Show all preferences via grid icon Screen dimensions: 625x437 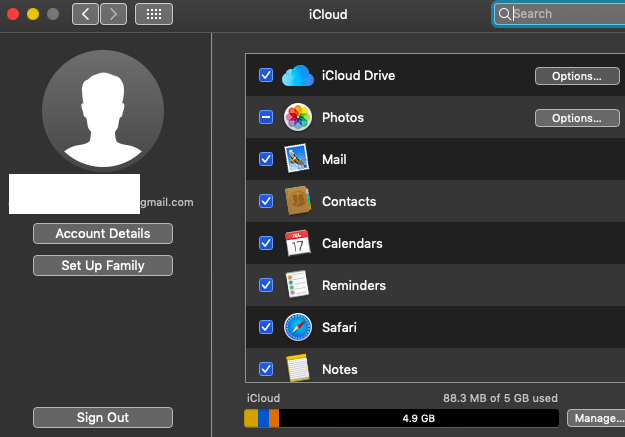point(154,14)
